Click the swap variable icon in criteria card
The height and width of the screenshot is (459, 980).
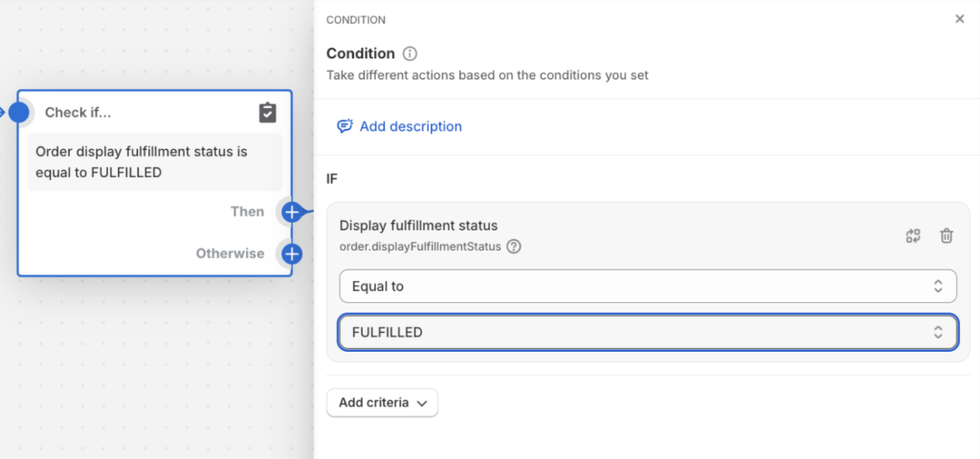(x=913, y=235)
